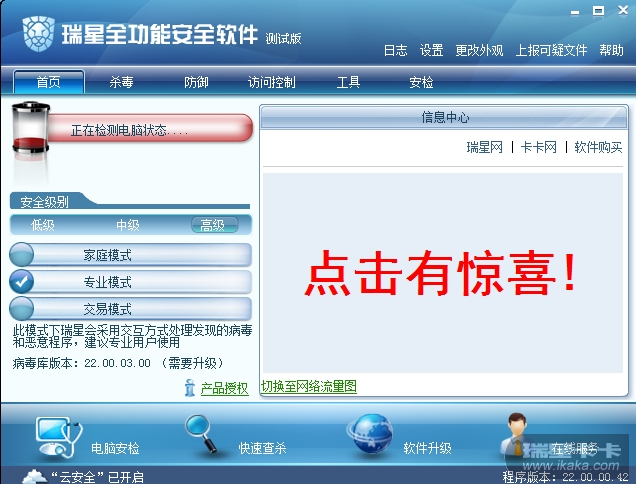Set security level to 低级
The image size is (636, 484).
coord(43,225)
